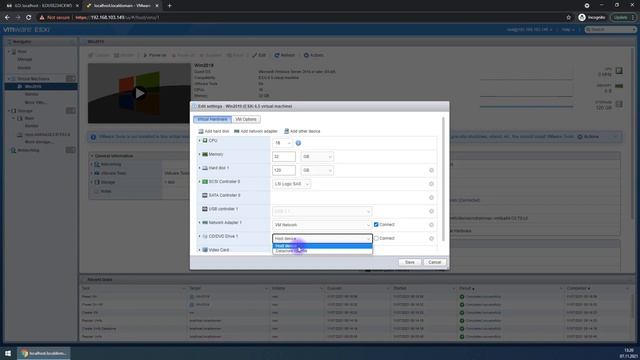Click the CPU info icon next to 16
Screen dimensions: 640x360
[298, 143]
